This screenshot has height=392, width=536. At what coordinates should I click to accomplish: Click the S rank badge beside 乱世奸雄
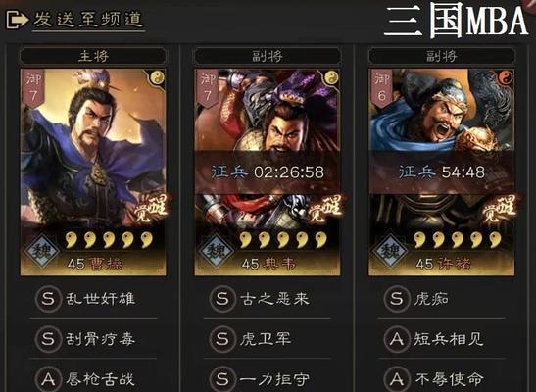click(48, 299)
